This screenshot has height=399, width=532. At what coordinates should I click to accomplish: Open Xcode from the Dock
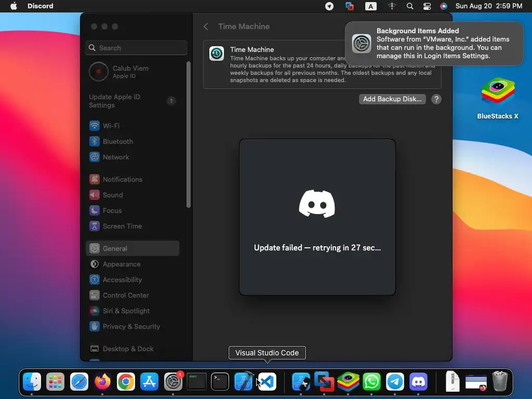(x=244, y=382)
